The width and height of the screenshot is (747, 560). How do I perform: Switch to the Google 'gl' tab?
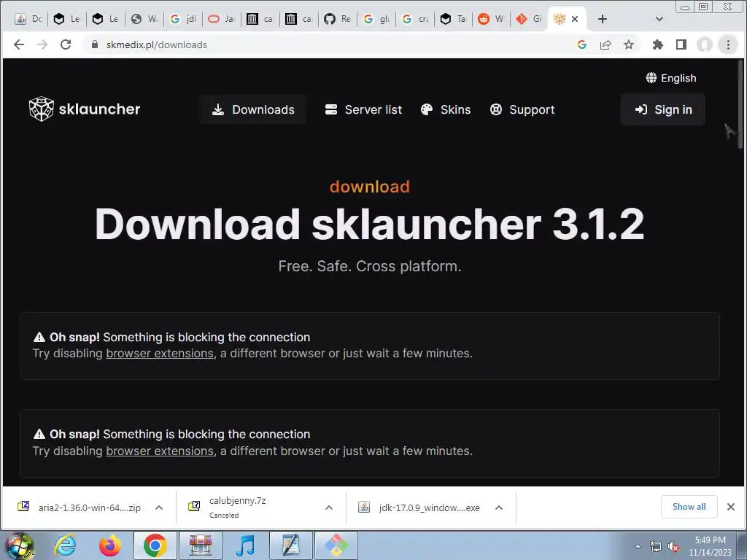[376, 19]
